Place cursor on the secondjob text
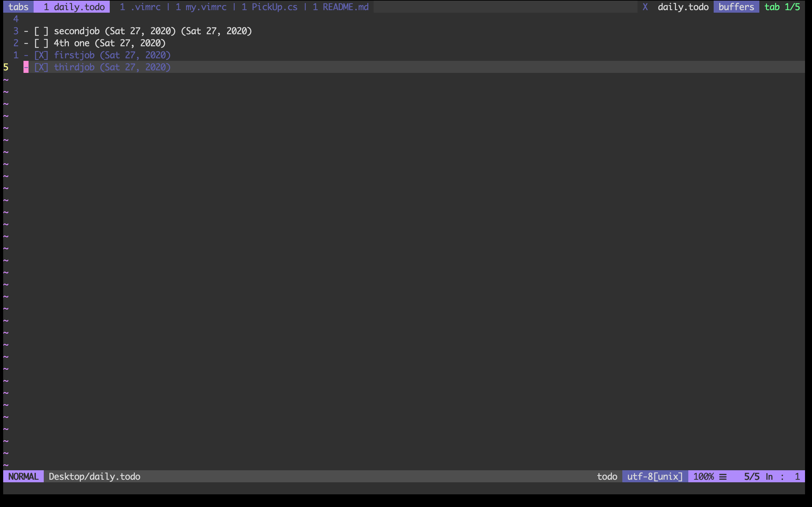The width and height of the screenshot is (812, 507). pos(76,31)
